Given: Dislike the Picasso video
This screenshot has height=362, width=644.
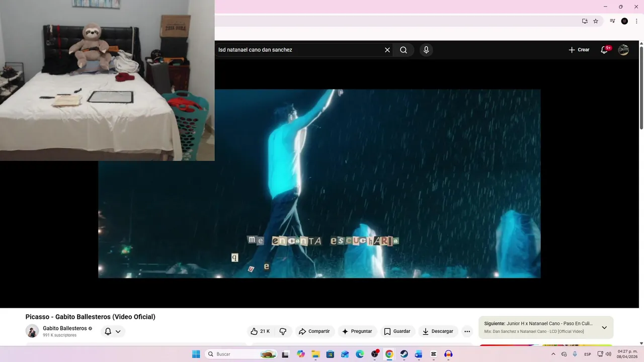Looking at the screenshot, I should 283,331.
